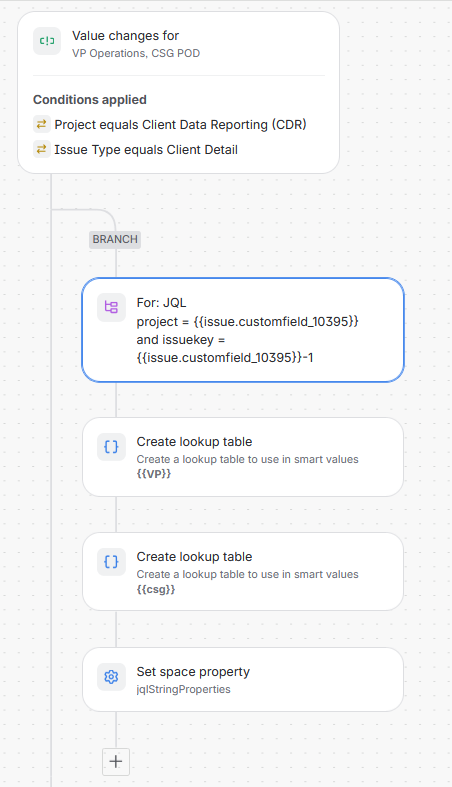Click the field value changed trigger icon
This screenshot has width=452, height=787.
(47, 41)
